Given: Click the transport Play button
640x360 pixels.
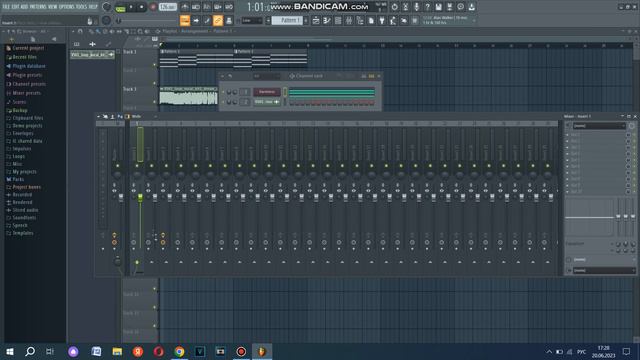Looking at the screenshot, I should click(x=131, y=7).
